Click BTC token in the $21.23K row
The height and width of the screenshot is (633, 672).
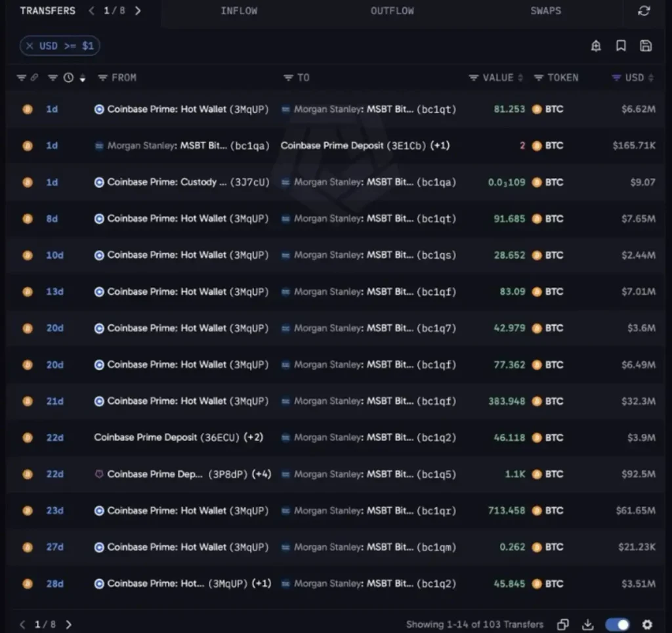pyautogui.click(x=548, y=547)
